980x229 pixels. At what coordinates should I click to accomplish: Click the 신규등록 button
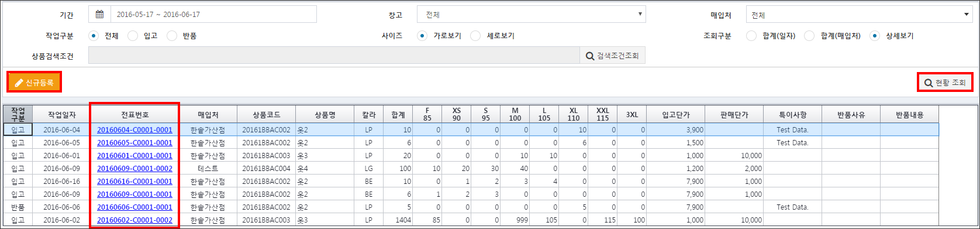pos(34,83)
